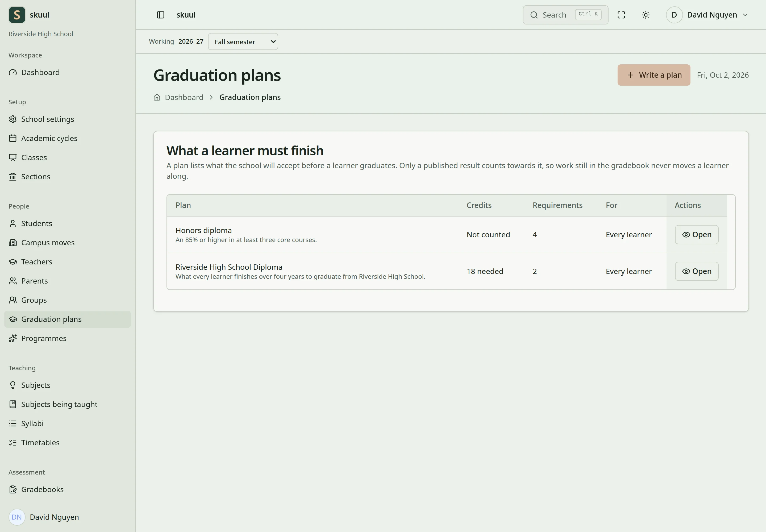This screenshot has height=532, width=766.
Task: Click the Requirements column header
Action: (x=558, y=205)
